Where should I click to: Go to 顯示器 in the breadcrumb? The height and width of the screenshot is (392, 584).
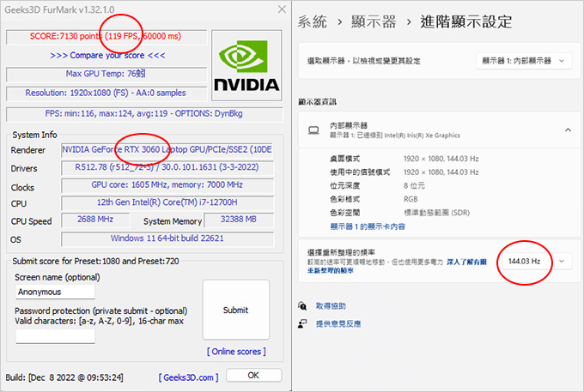(x=374, y=22)
